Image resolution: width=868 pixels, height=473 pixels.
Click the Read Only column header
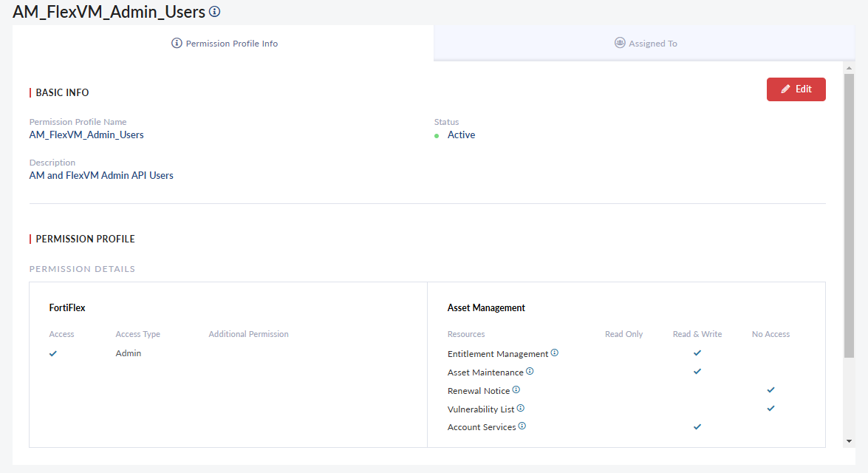click(624, 334)
